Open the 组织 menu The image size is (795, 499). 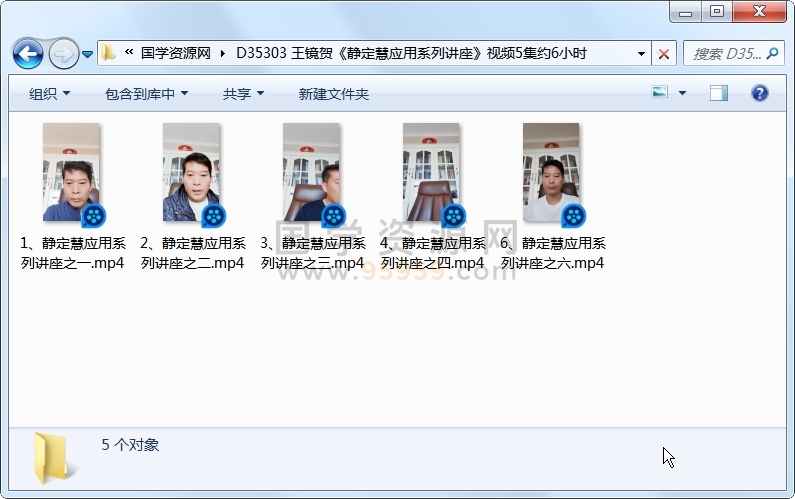click(x=49, y=94)
